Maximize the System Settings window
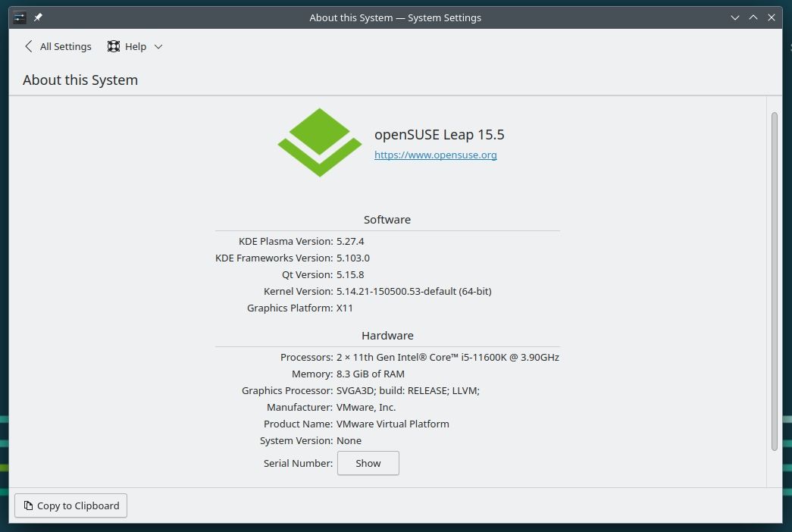Viewport: 792px width, 532px height. tap(753, 17)
